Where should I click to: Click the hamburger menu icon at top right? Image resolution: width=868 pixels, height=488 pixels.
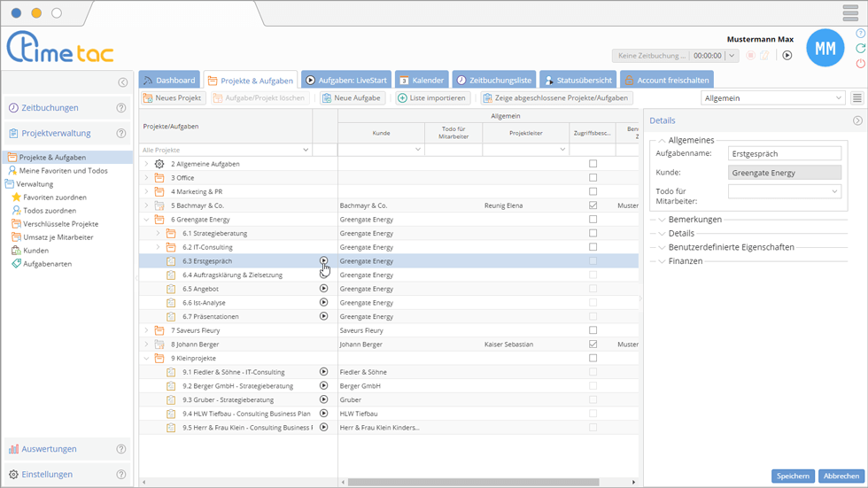coord(850,13)
